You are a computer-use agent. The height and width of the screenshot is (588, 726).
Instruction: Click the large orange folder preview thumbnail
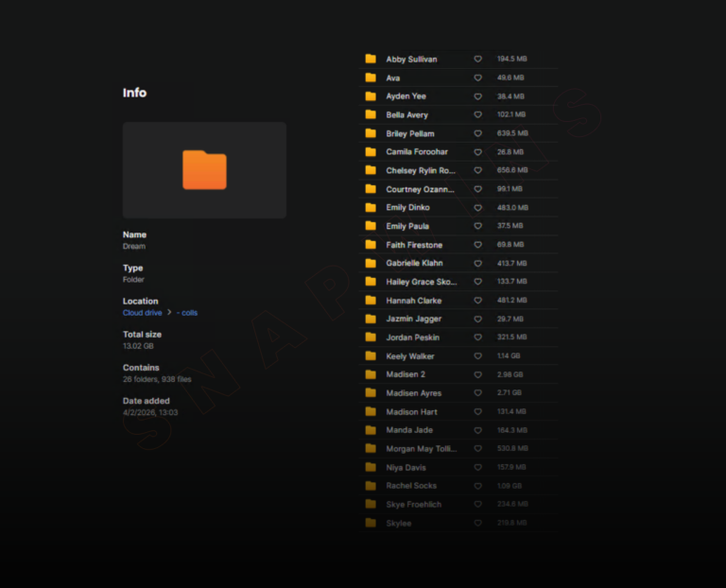click(x=204, y=170)
